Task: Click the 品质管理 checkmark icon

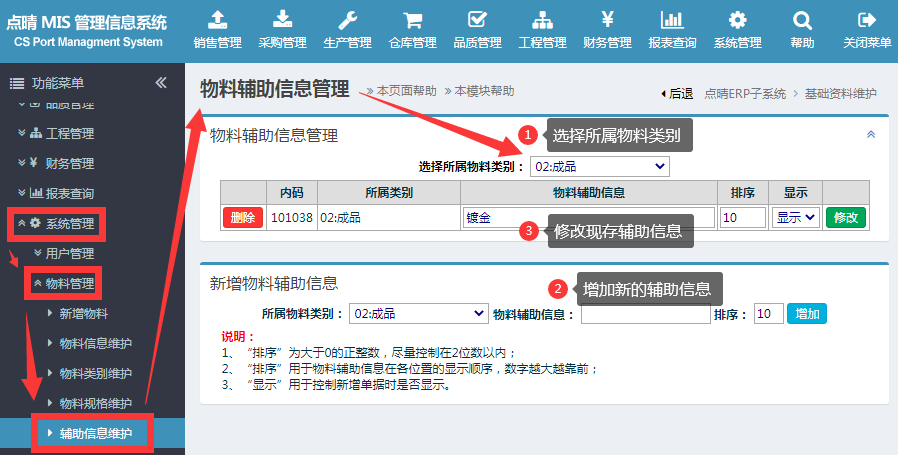Action: [x=477, y=20]
